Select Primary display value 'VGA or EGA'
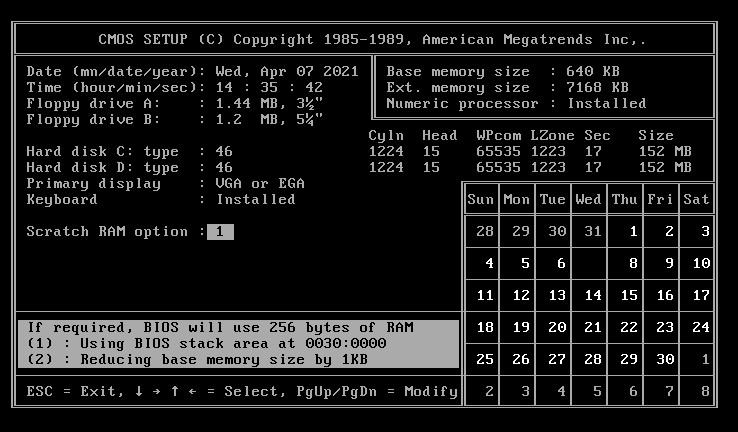Screen dimensions: 738x432 click(260, 184)
